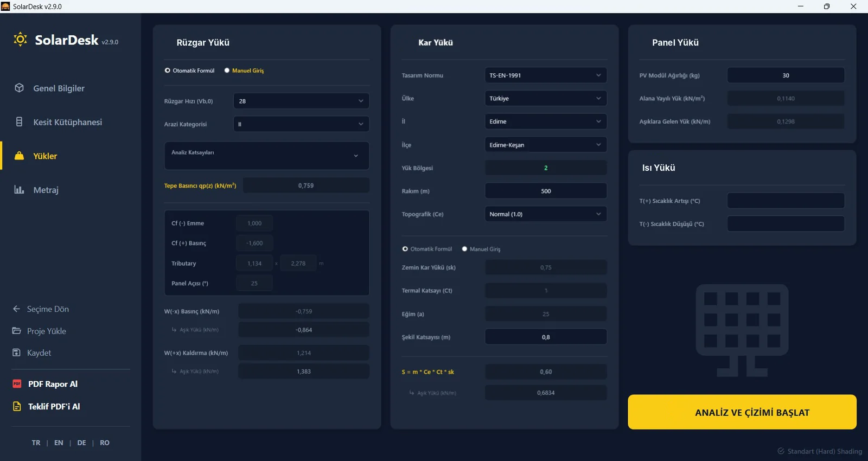Viewport: 868px width, 461px height.
Task: Click the Seçime Dön back arrow icon
Action: [16, 309]
